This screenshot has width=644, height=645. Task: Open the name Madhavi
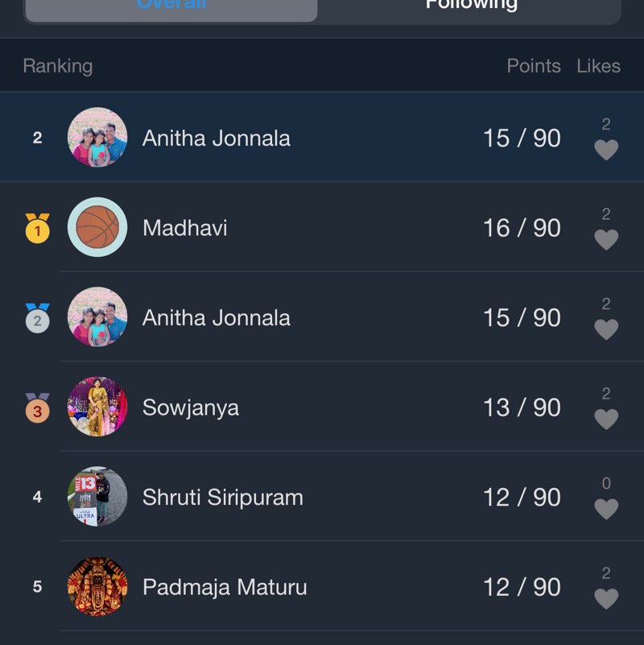pos(184,227)
